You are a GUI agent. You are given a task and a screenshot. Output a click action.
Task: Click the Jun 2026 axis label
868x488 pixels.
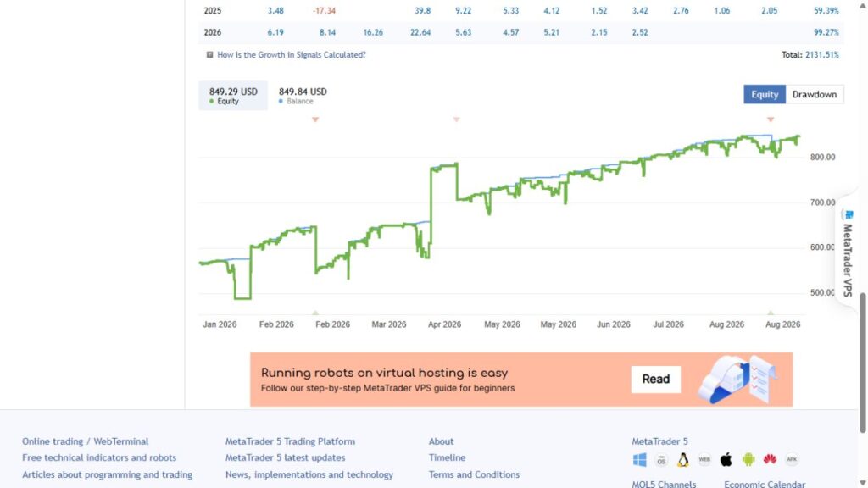click(614, 324)
